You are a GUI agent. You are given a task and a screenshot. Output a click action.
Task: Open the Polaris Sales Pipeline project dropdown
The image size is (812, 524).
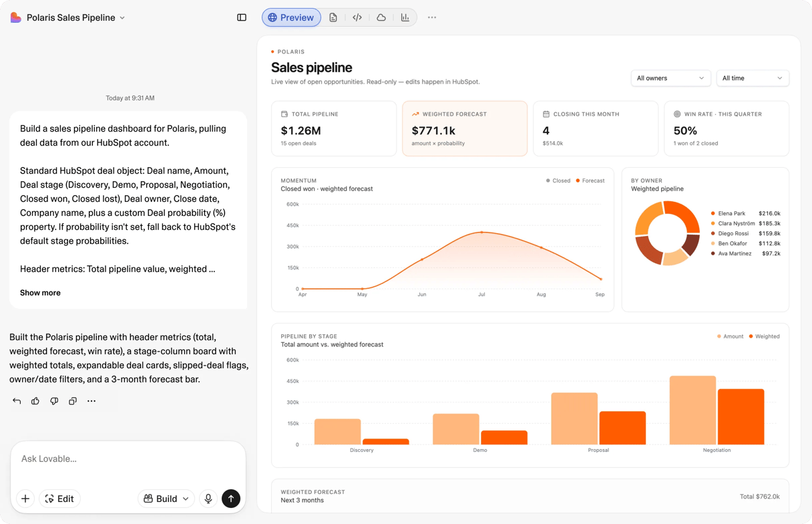[x=75, y=17]
